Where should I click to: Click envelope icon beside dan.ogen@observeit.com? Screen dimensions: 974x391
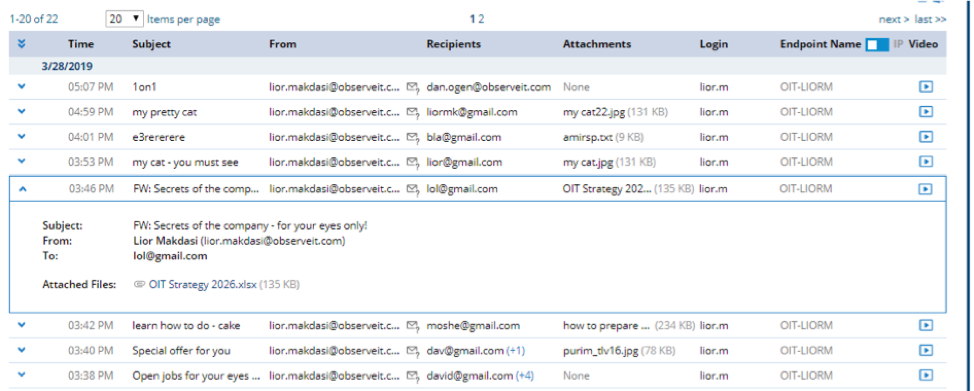click(x=412, y=88)
